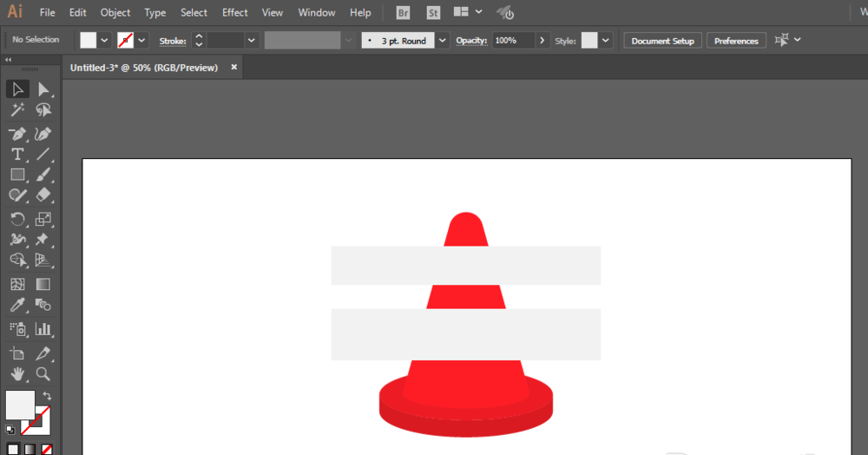The width and height of the screenshot is (868, 455).
Task: Open the Type menu
Action: pos(155,13)
